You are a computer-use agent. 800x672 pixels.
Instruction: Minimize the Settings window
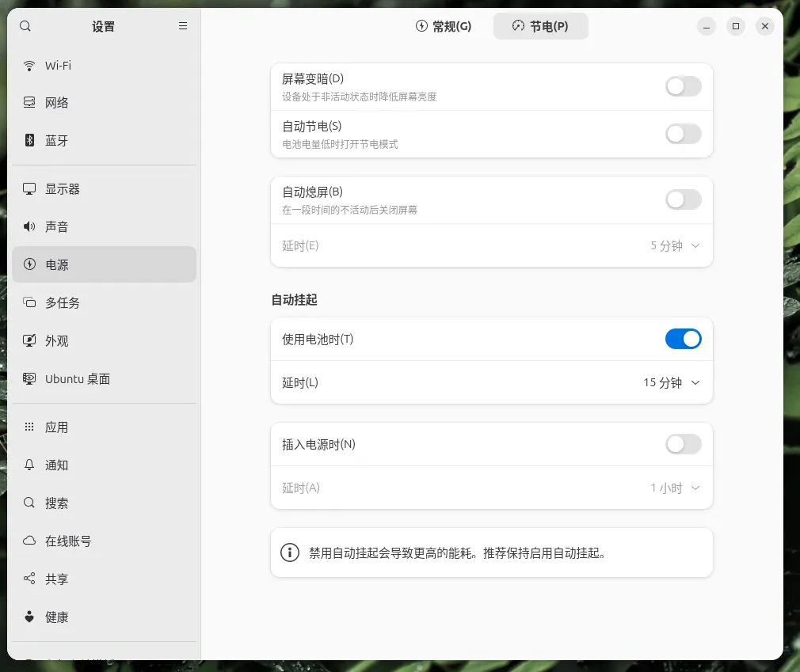tap(706, 26)
